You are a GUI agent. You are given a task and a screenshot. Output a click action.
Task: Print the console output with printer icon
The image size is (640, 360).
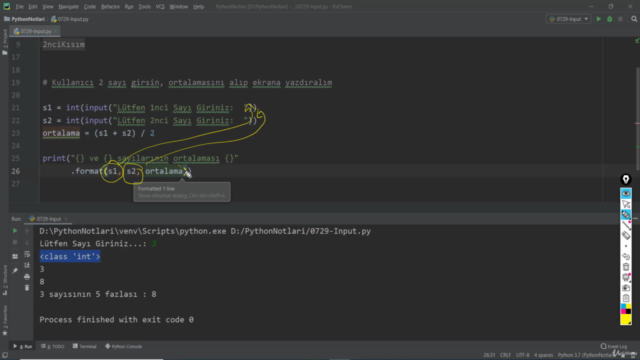[x=27, y=277]
